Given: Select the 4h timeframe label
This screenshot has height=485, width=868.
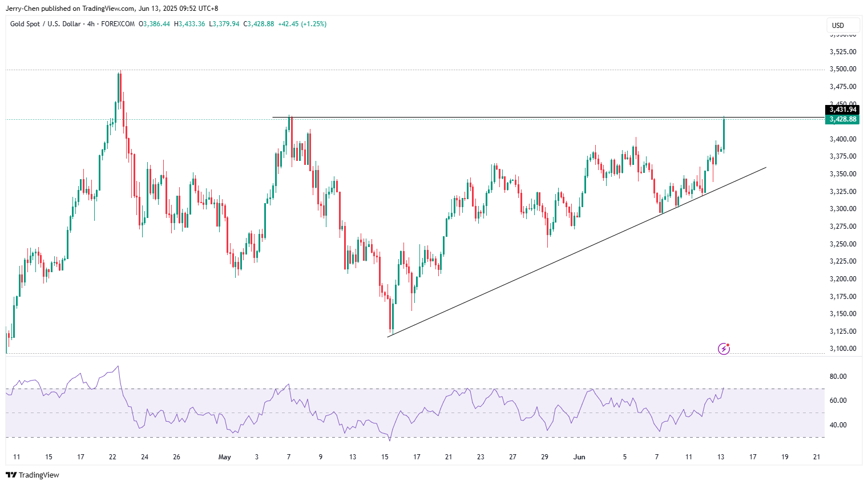Looking at the screenshot, I should tap(91, 24).
